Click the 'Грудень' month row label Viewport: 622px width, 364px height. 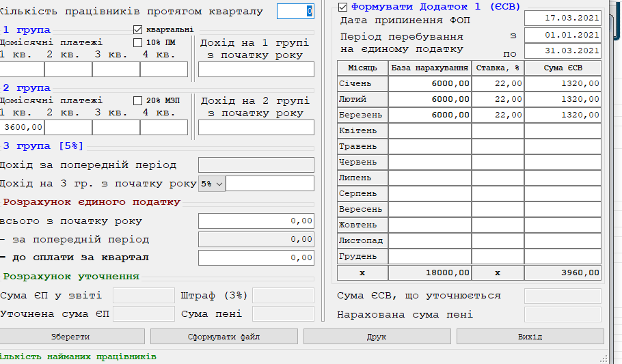(362, 256)
